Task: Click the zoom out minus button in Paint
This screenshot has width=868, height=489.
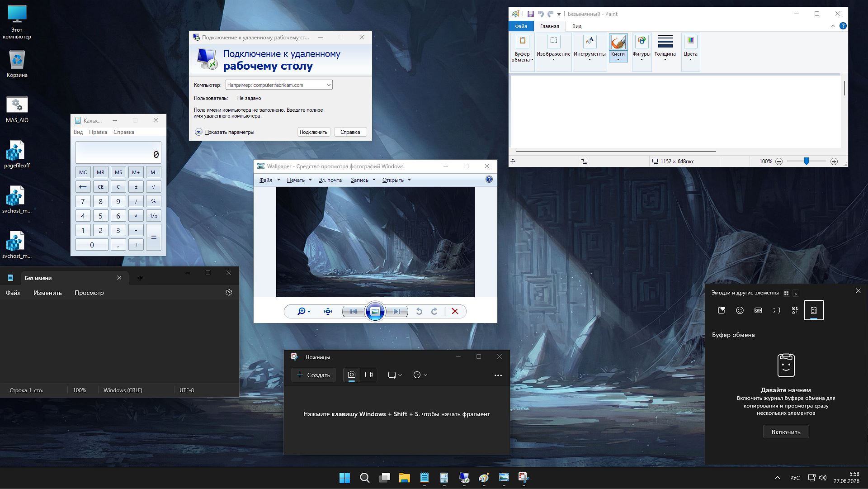Action: click(779, 161)
